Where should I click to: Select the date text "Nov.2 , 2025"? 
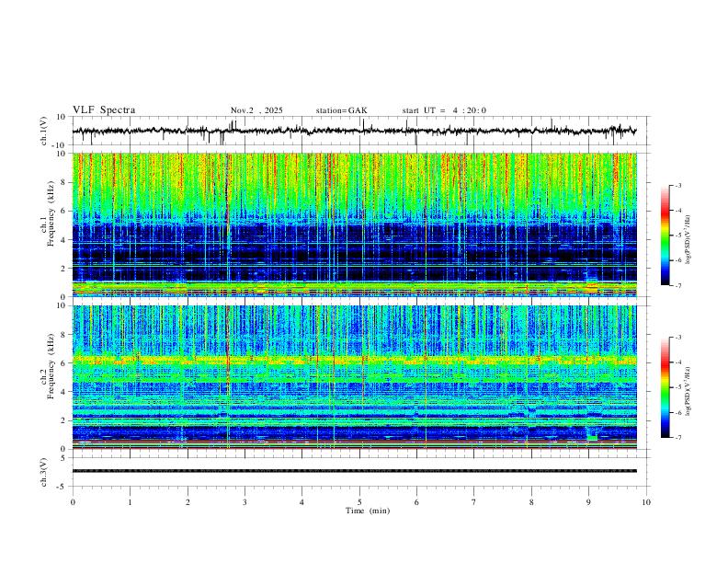pyautogui.click(x=256, y=110)
